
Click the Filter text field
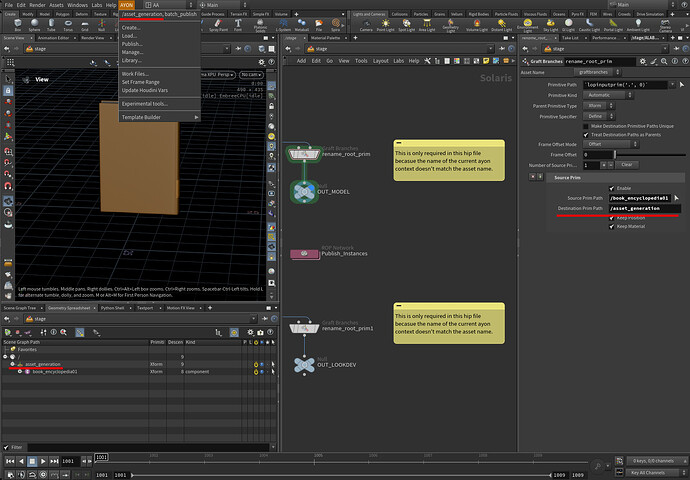pyautogui.click(x=147, y=447)
